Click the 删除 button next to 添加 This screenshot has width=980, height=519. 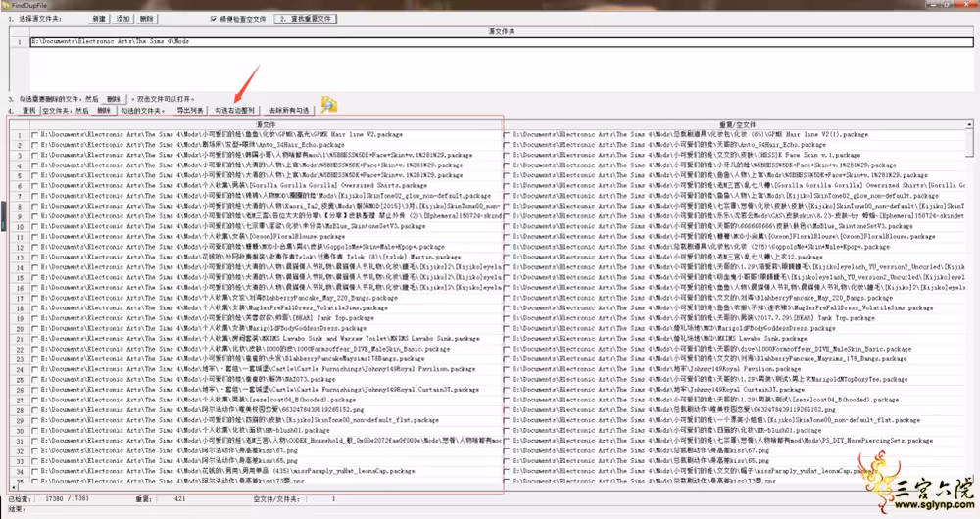point(147,19)
